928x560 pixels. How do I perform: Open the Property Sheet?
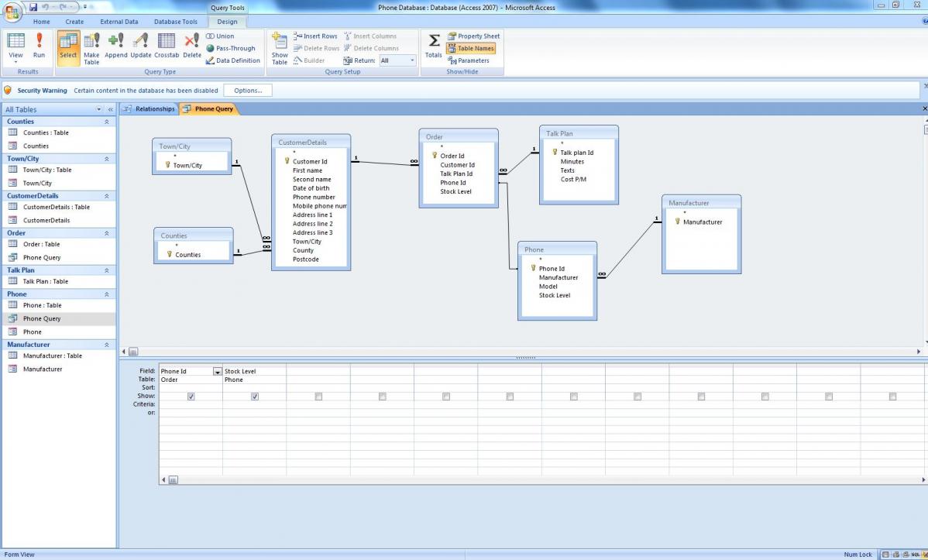[473, 36]
